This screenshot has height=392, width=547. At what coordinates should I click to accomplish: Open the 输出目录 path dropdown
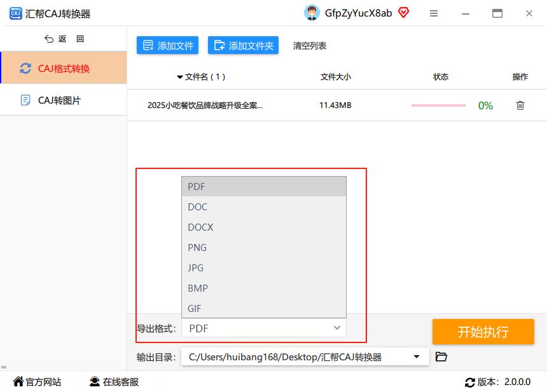pos(417,356)
